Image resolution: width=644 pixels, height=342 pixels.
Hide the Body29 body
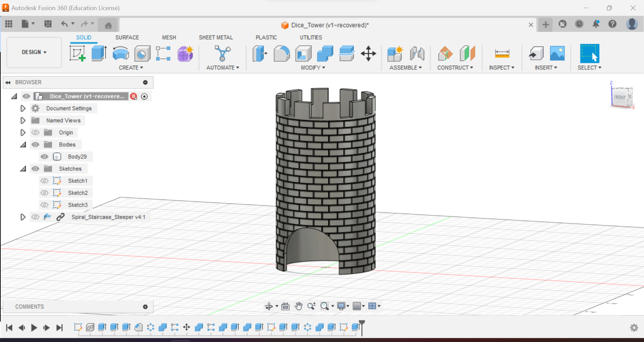click(45, 157)
